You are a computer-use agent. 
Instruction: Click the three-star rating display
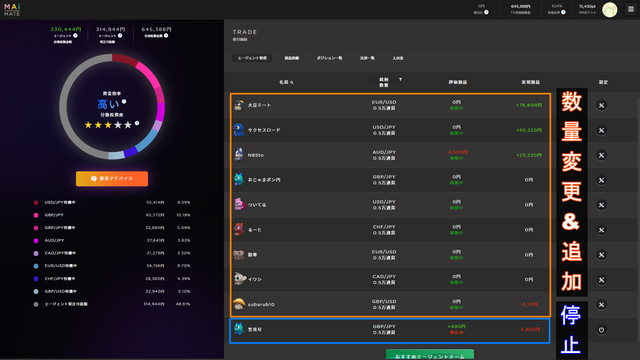(x=108, y=125)
